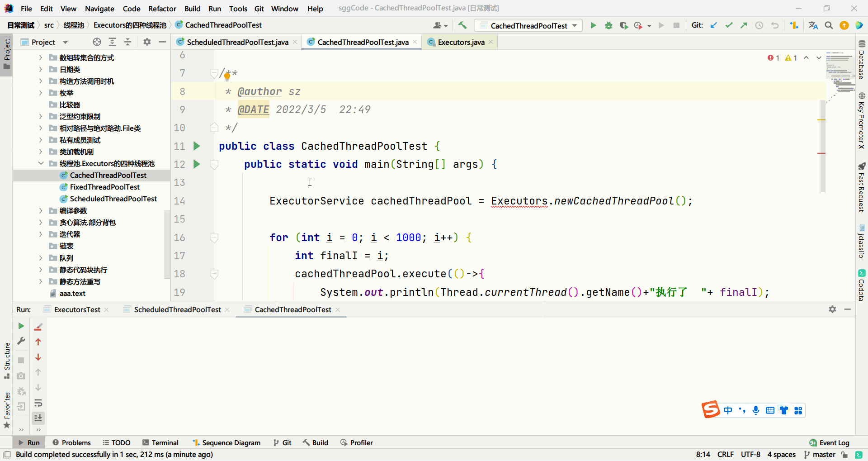Collapse the 线程池.Executors的四种线程池 folder
The height and width of the screenshot is (461, 868).
[41, 163]
